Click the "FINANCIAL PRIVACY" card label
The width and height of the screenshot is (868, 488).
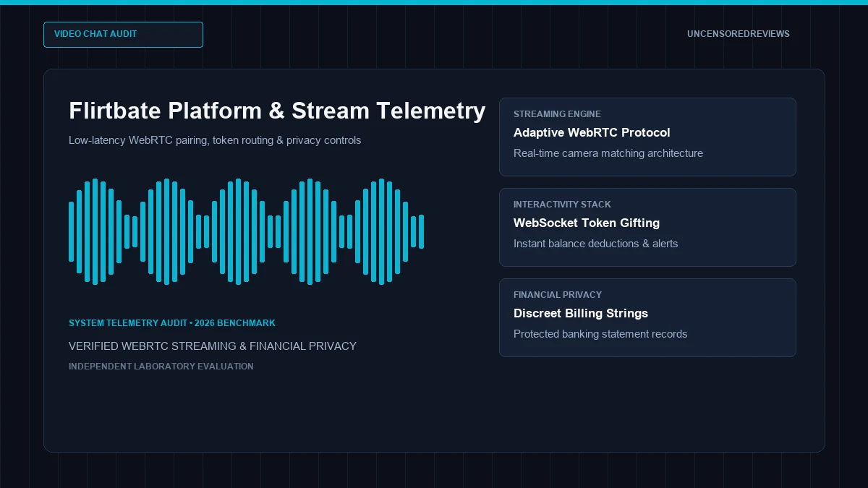click(558, 295)
